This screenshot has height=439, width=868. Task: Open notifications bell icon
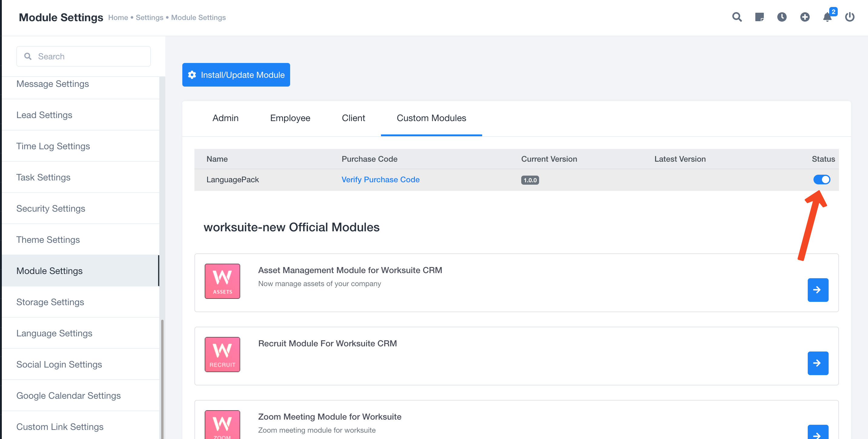[827, 17]
